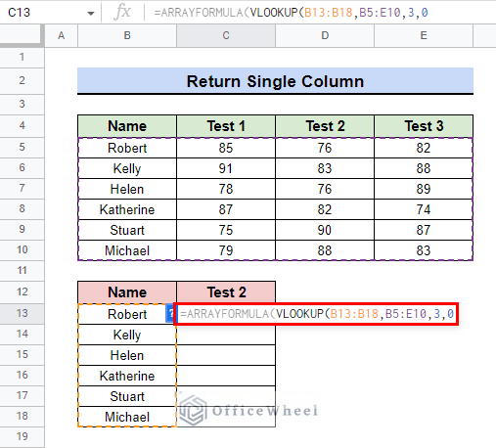Click the blue formula help question mark
Image resolution: width=496 pixels, height=448 pixels.
coord(170,314)
